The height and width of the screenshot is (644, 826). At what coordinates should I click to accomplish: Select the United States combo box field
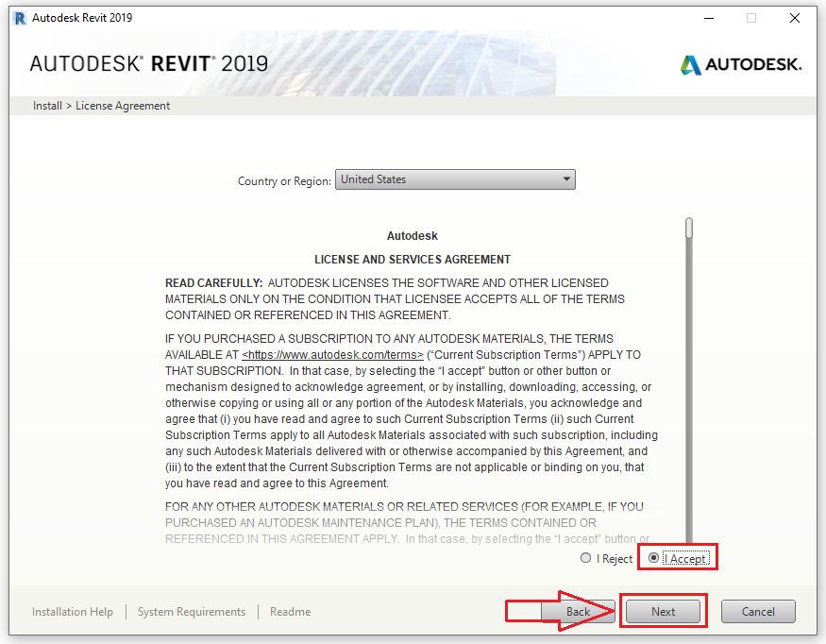click(x=444, y=179)
